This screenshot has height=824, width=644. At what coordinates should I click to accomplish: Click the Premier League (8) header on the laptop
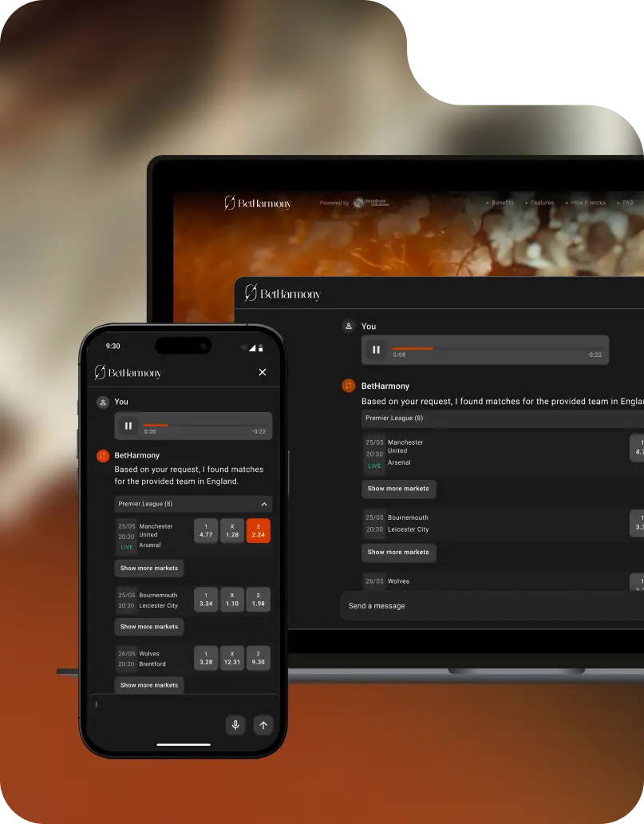[503, 418]
